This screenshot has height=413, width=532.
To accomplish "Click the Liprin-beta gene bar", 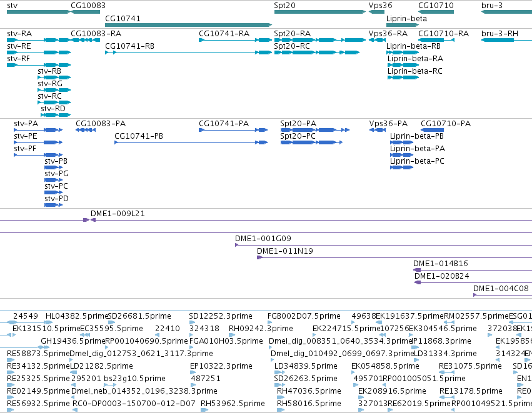I will pyautogui.click(x=403, y=25).
